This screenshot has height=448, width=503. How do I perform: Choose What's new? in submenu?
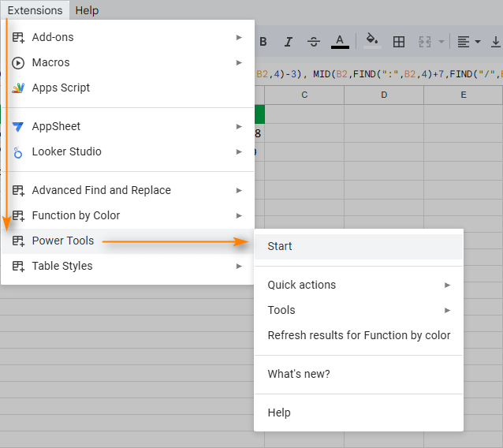359,374
